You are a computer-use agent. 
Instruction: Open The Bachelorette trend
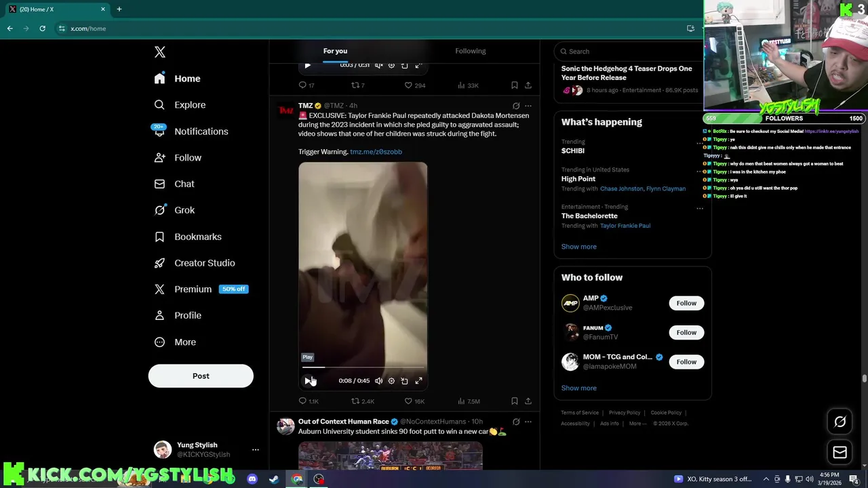point(589,216)
